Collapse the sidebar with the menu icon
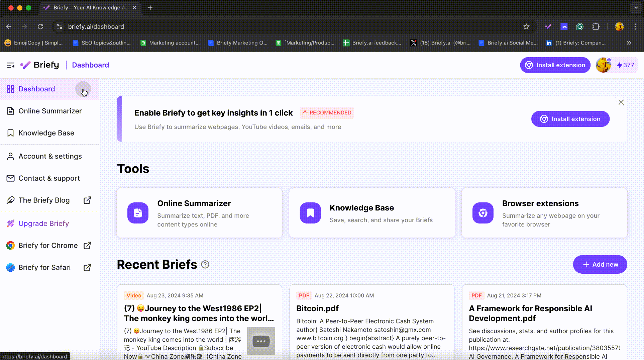Screen dimensions: 644x360 pyautogui.click(x=11, y=65)
